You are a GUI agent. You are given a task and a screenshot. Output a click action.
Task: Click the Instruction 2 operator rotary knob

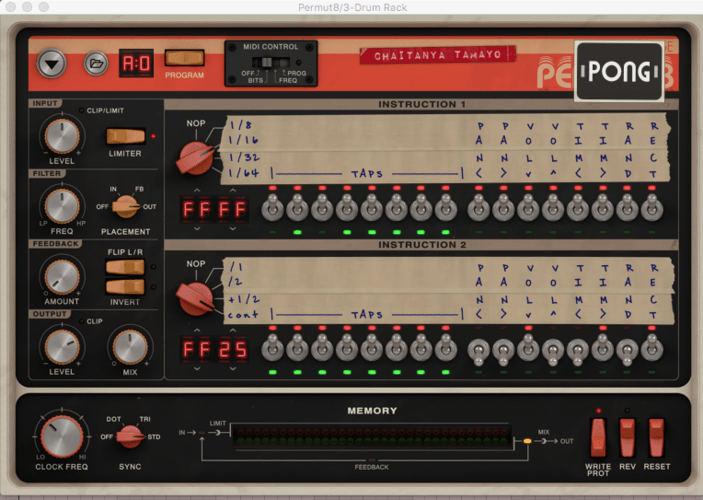tap(195, 299)
